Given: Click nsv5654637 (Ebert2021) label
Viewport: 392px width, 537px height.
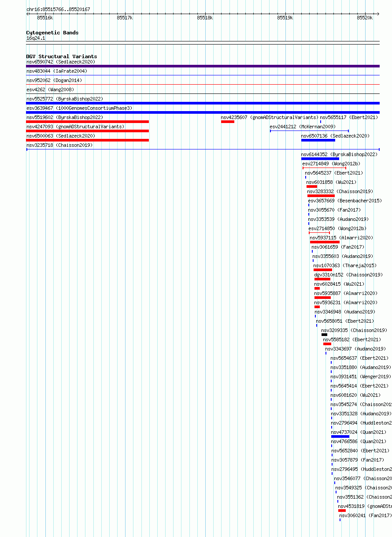Looking at the screenshot, I should [359, 358].
